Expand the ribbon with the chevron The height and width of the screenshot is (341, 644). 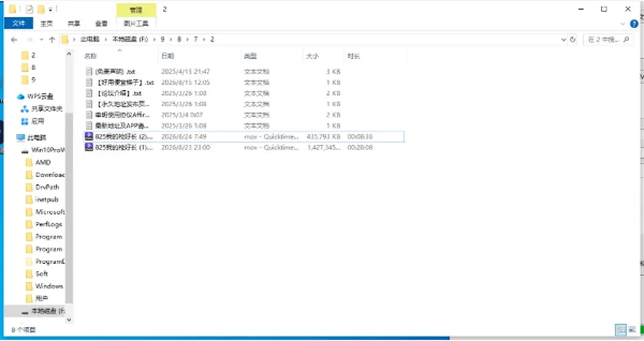(623, 24)
